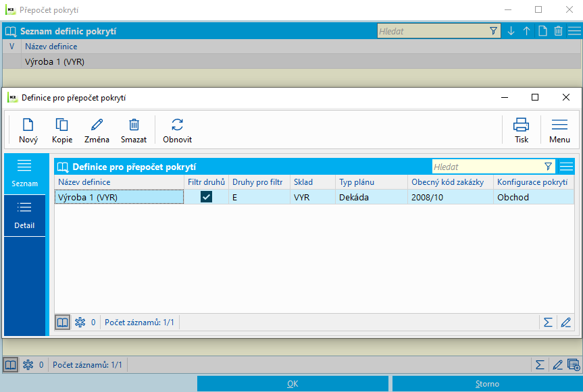
Task: Move definition down with the down arrow
Action: tap(511, 31)
